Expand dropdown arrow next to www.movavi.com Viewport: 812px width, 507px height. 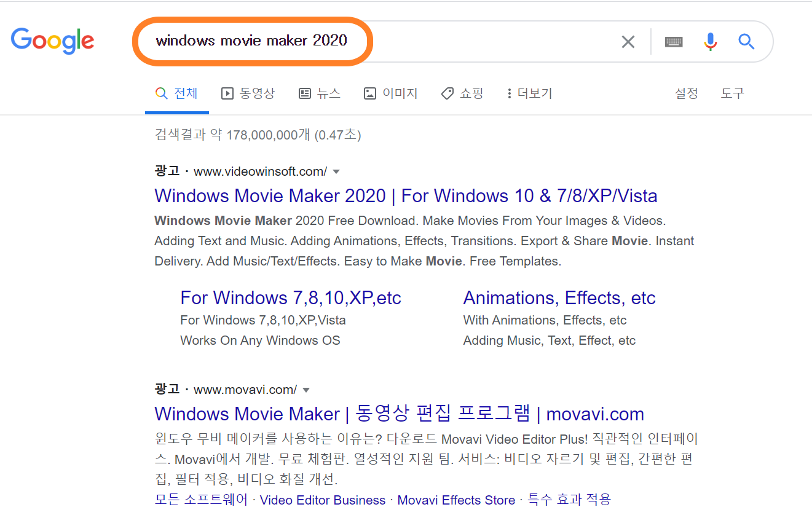tap(306, 390)
